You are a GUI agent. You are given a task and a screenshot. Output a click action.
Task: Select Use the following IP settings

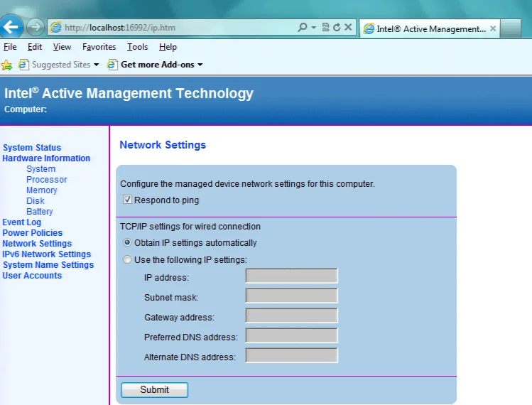coord(127,260)
